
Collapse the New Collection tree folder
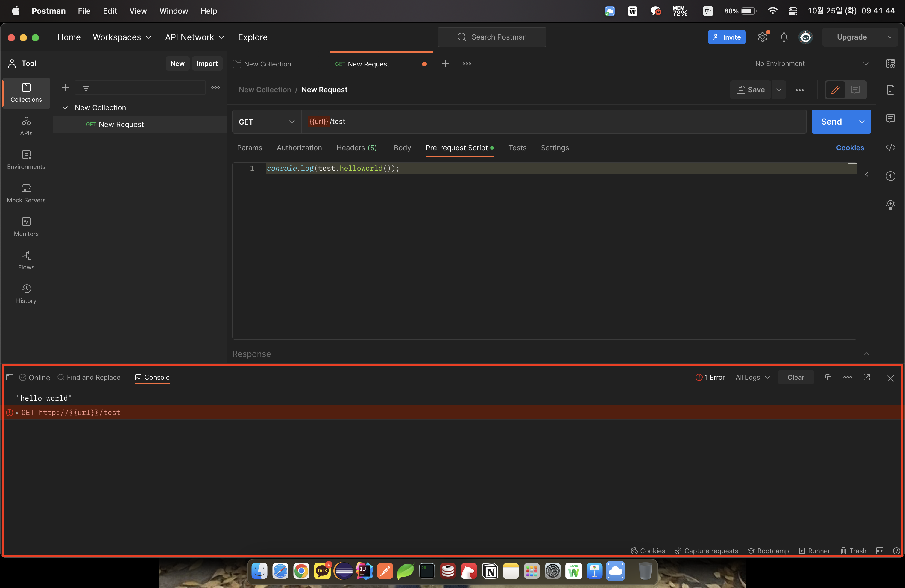pos(66,108)
